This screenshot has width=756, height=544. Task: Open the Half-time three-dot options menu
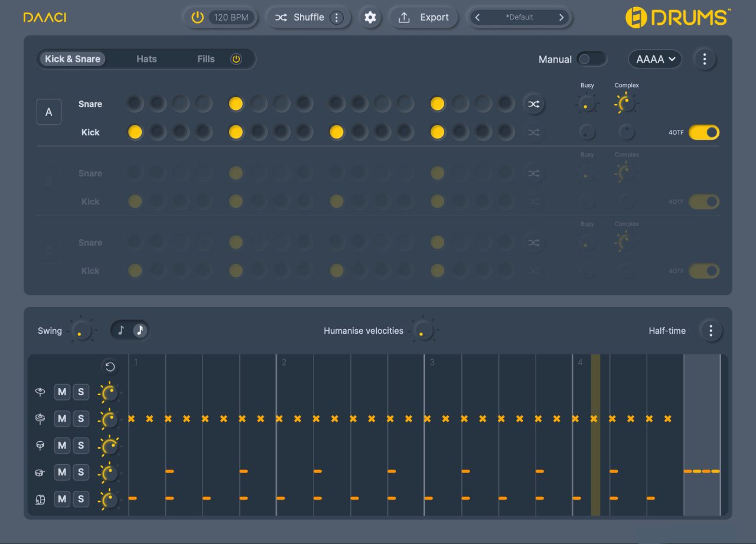[711, 331]
